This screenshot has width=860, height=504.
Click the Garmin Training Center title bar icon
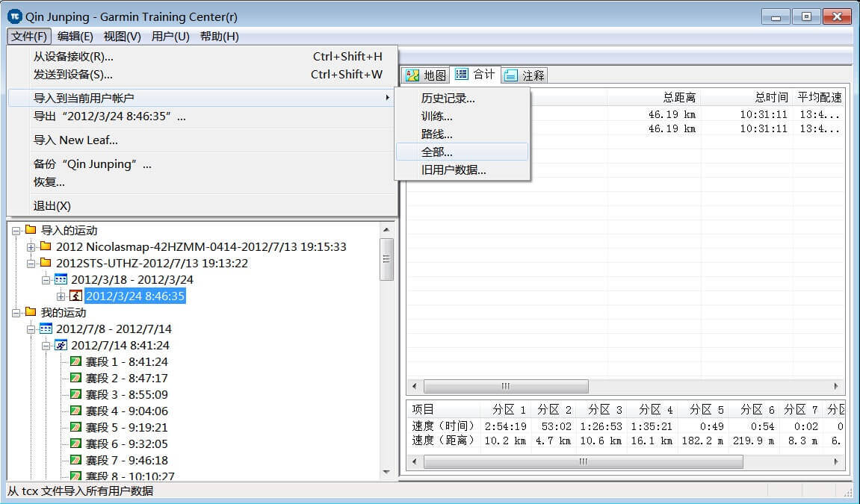pyautogui.click(x=15, y=16)
